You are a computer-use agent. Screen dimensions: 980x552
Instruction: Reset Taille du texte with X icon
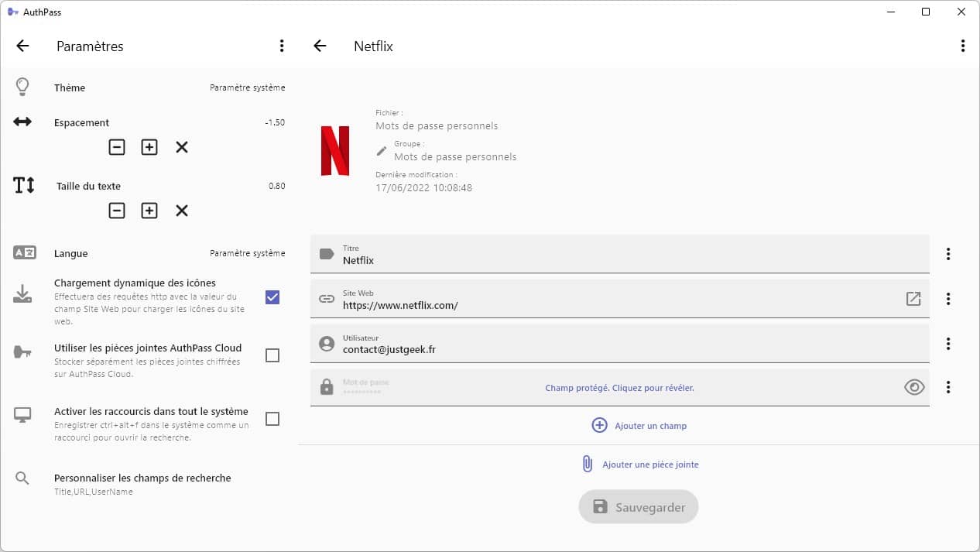182,211
